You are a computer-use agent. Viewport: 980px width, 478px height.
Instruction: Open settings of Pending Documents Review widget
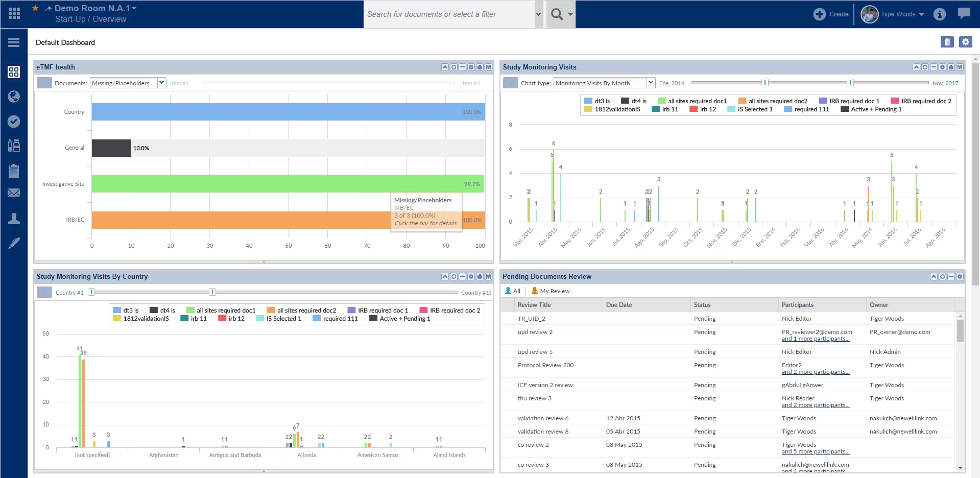point(960,277)
